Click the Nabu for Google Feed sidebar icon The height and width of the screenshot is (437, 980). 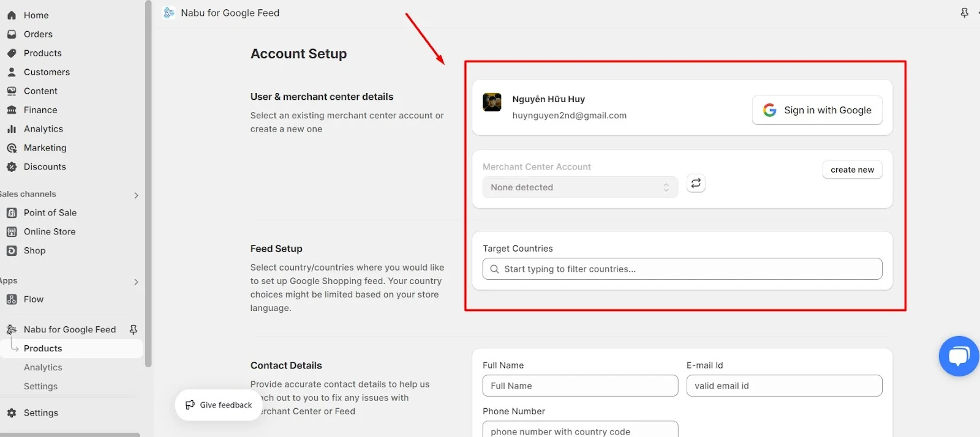tap(12, 329)
